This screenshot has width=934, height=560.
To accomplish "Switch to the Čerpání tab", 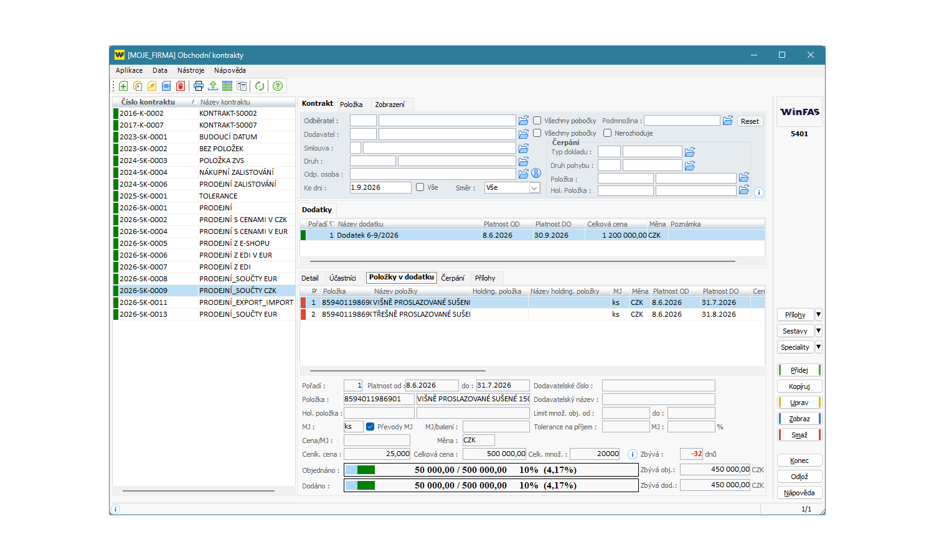I will click(453, 278).
